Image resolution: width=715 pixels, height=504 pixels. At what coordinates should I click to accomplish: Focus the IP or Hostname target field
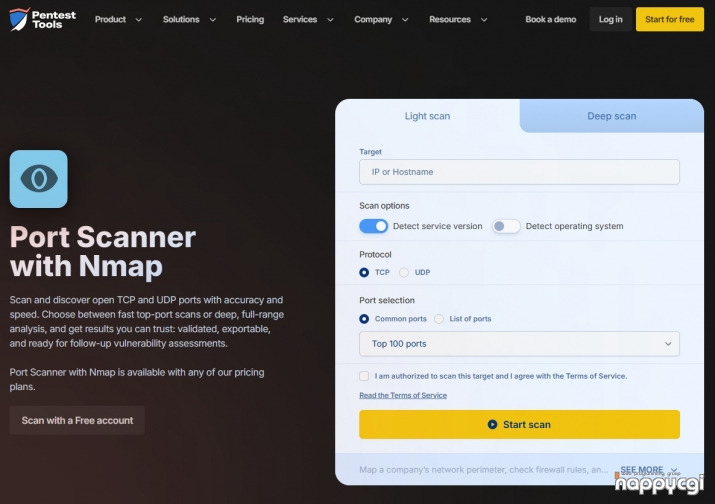[519, 172]
